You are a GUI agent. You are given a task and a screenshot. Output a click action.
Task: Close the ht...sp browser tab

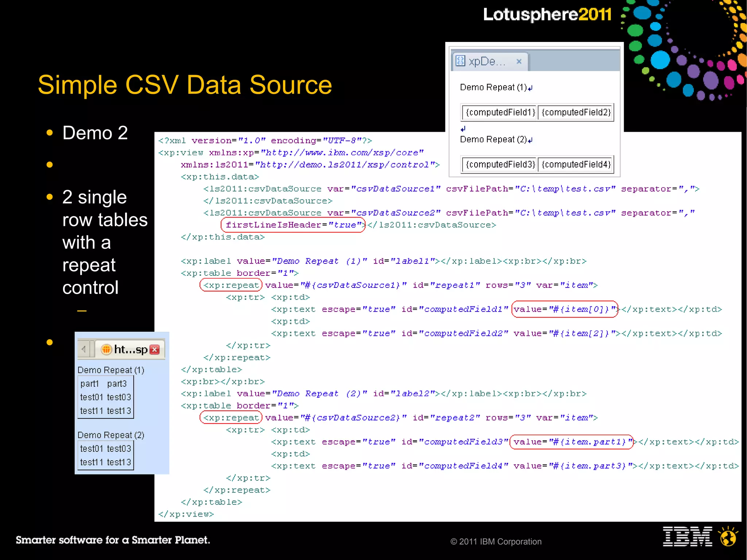point(155,349)
